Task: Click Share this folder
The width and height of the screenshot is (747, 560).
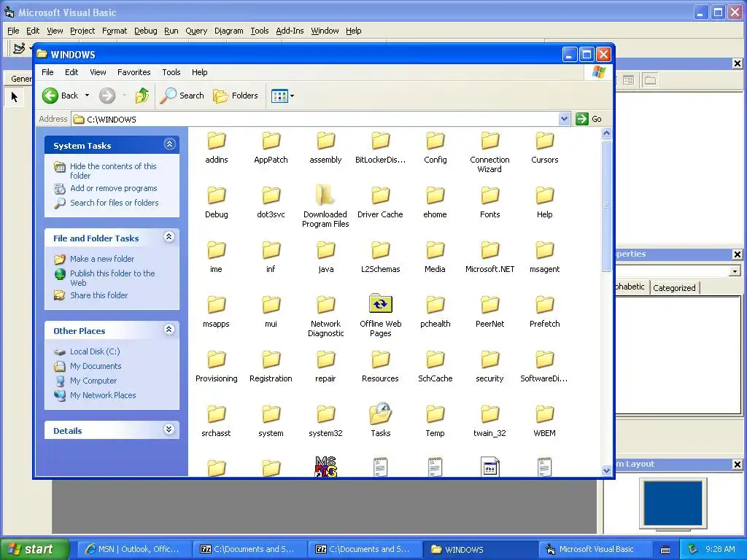Action: [98, 295]
